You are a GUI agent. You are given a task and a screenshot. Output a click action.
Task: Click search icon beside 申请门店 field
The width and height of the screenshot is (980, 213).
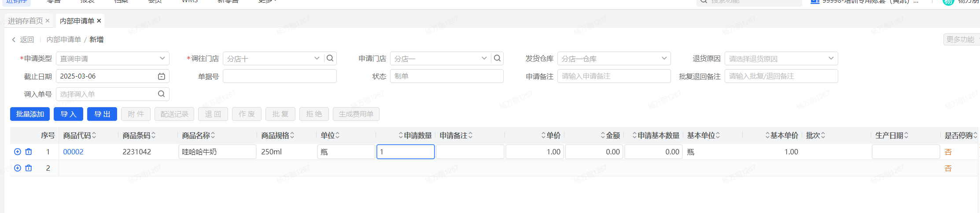tap(497, 58)
